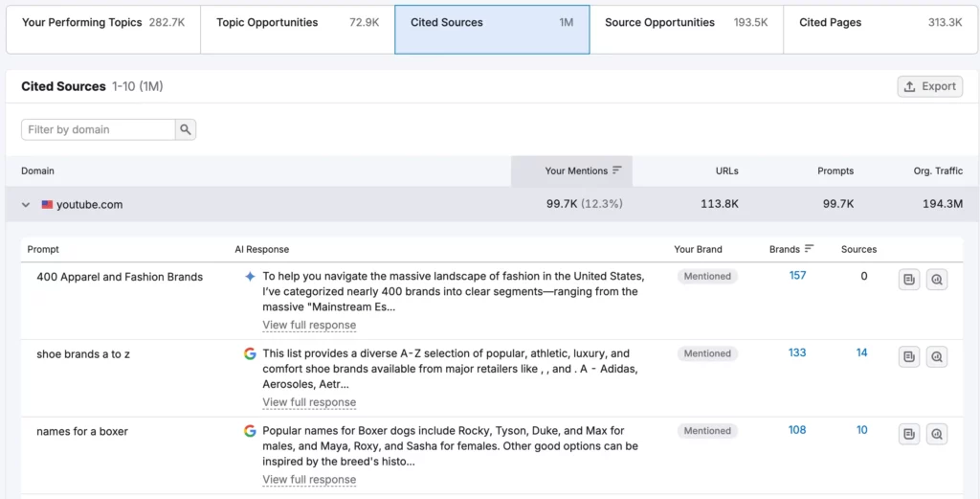This screenshot has height=499, width=980.
Task: Open the 14 sources link
Action: click(x=862, y=352)
